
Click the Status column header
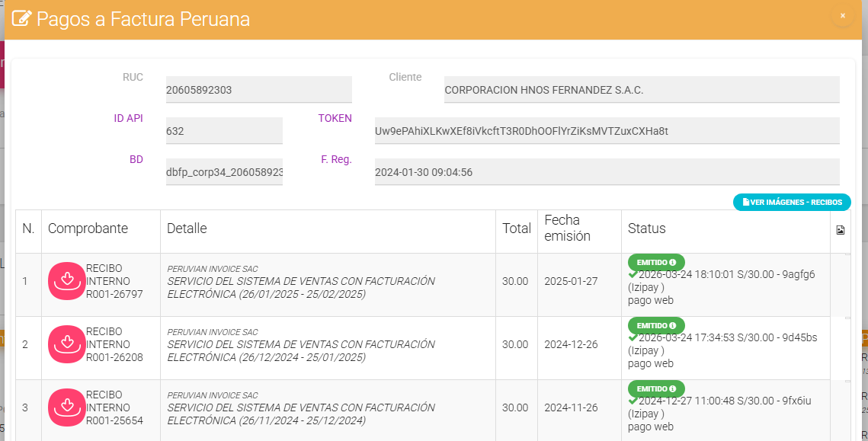[x=647, y=228]
